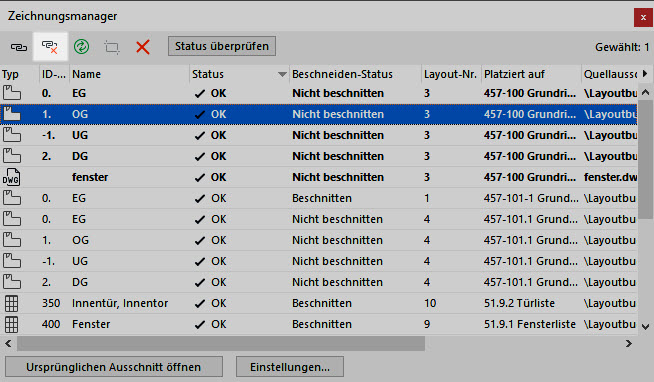
Task: Click ID cell '350'
Action: pyautogui.click(x=51, y=303)
